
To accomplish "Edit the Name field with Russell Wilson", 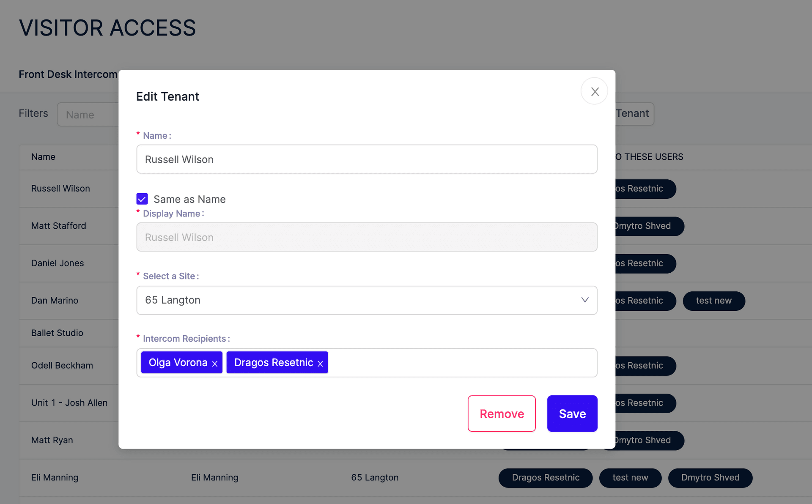I will (366, 159).
